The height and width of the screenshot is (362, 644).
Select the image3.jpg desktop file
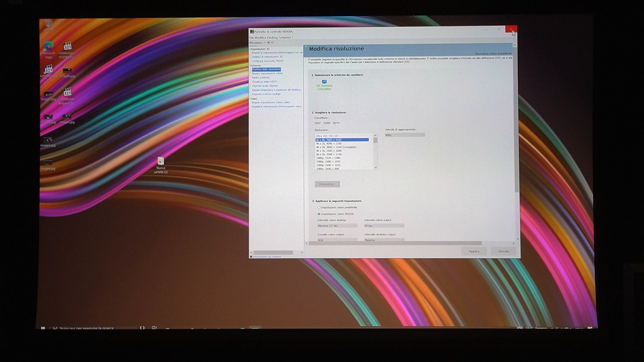point(48,141)
